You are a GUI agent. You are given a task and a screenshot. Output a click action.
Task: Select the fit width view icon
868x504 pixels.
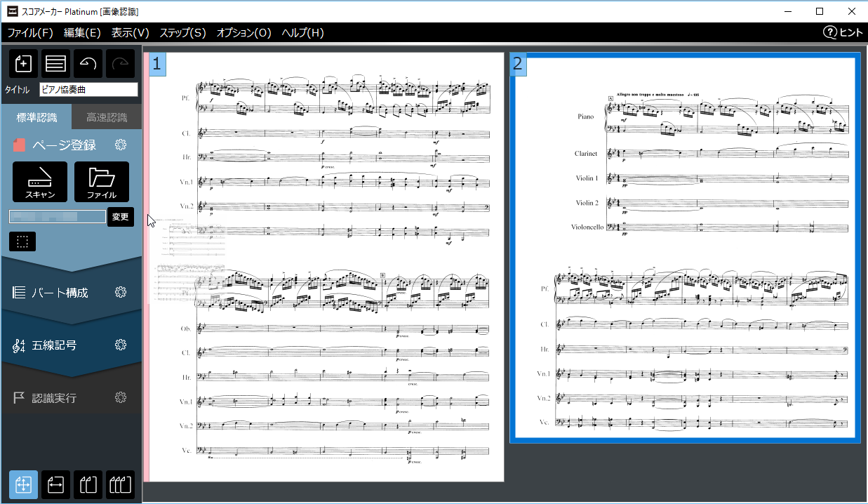(55, 484)
